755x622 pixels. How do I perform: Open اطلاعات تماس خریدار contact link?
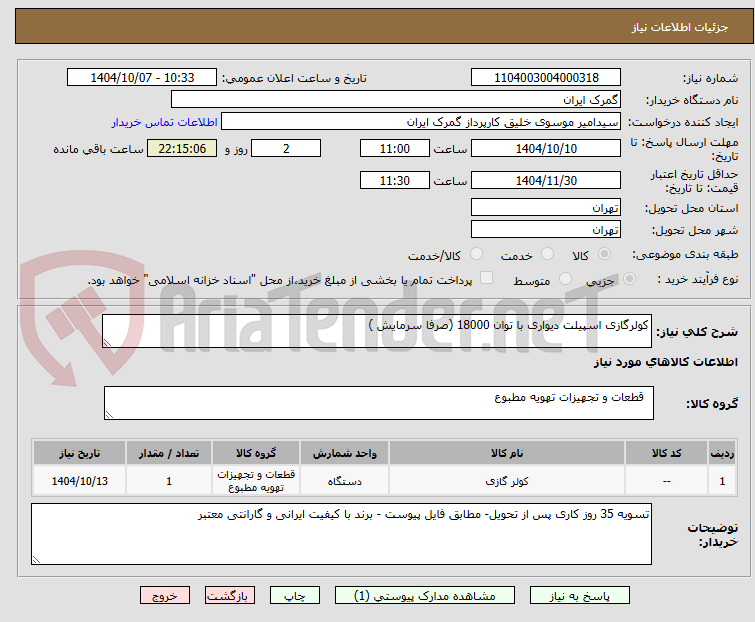tap(165, 122)
